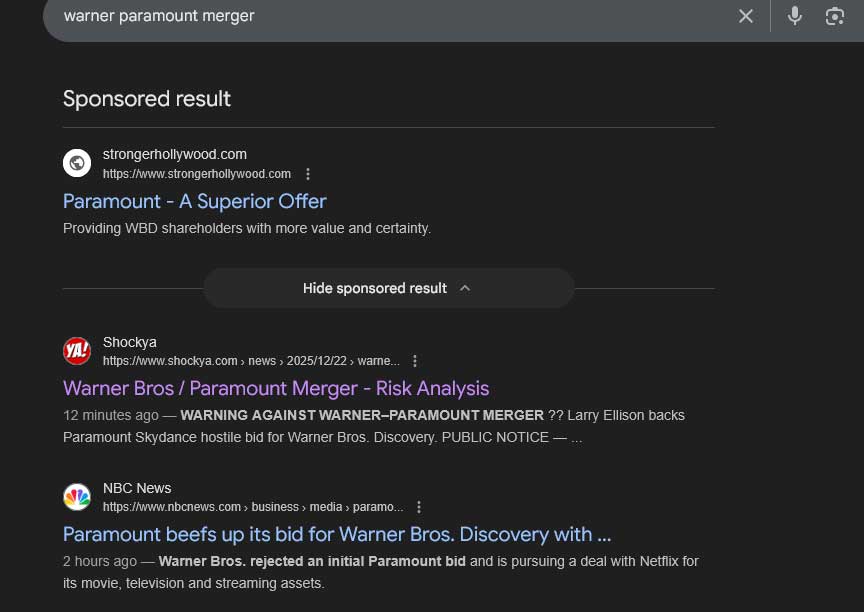Viewport: 864px width, 612px height.
Task: Click the strongerhollywood.com URL text
Action: pos(197,174)
